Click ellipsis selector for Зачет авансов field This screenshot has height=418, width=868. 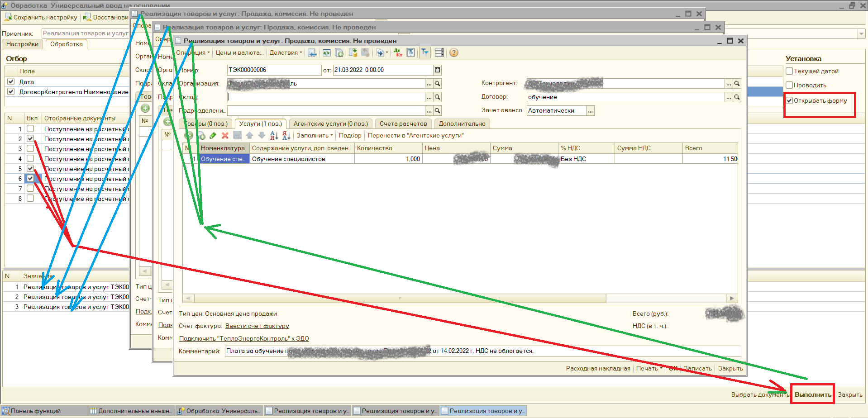click(x=590, y=111)
